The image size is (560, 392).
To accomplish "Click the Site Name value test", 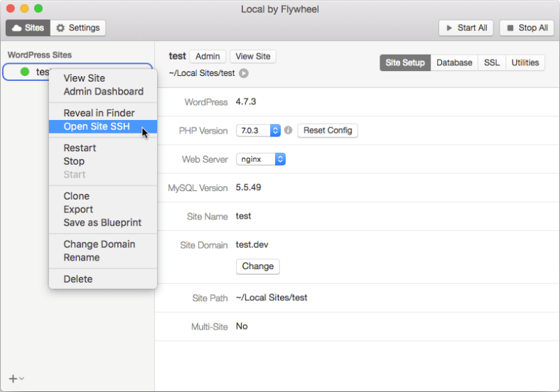I will 243,216.
